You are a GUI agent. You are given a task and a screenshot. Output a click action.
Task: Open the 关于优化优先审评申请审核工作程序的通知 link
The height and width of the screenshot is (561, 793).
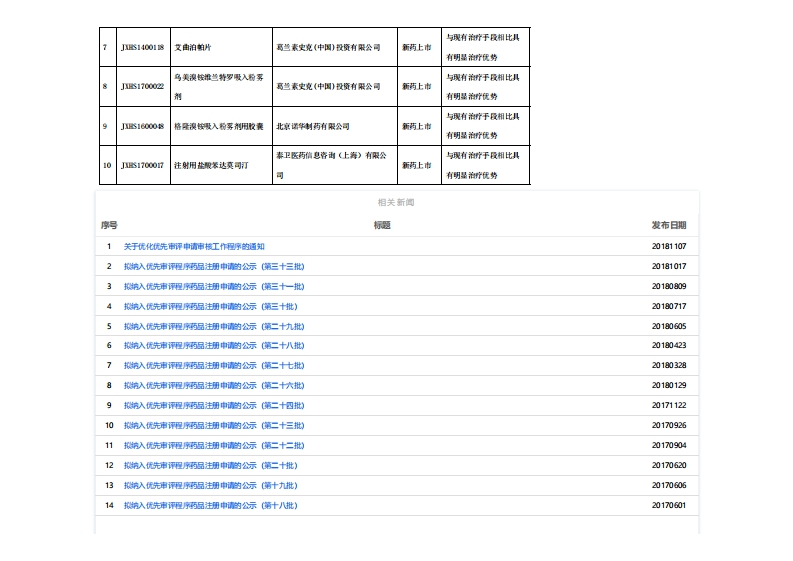194,246
